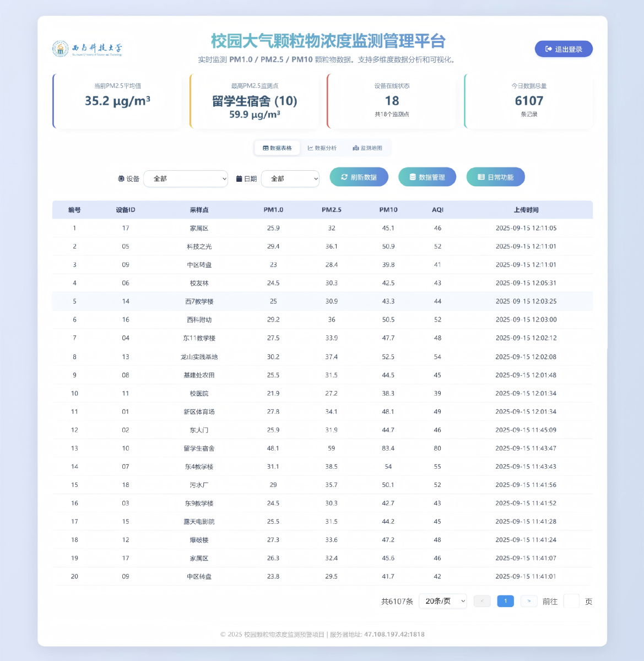This screenshot has height=661, width=644.
Task: Click the previous page arrow button
Action: click(x=482, y=601)
